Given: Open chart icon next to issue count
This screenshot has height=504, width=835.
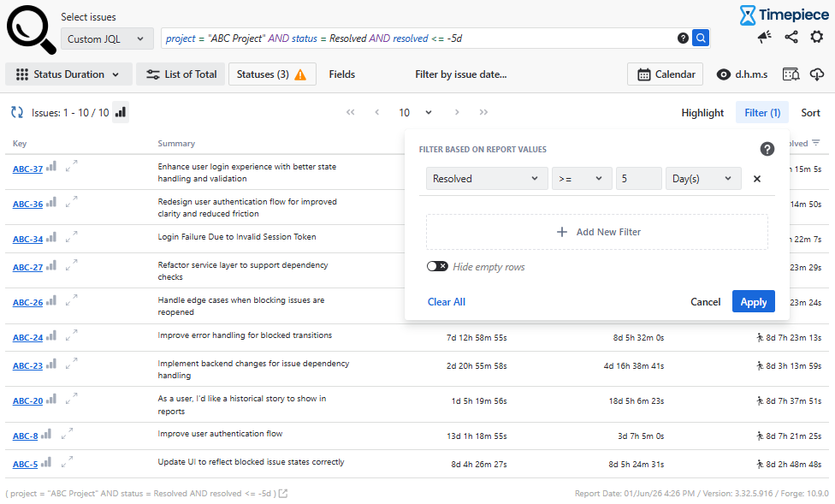Looking at the screenshot, I should [121, 112].
